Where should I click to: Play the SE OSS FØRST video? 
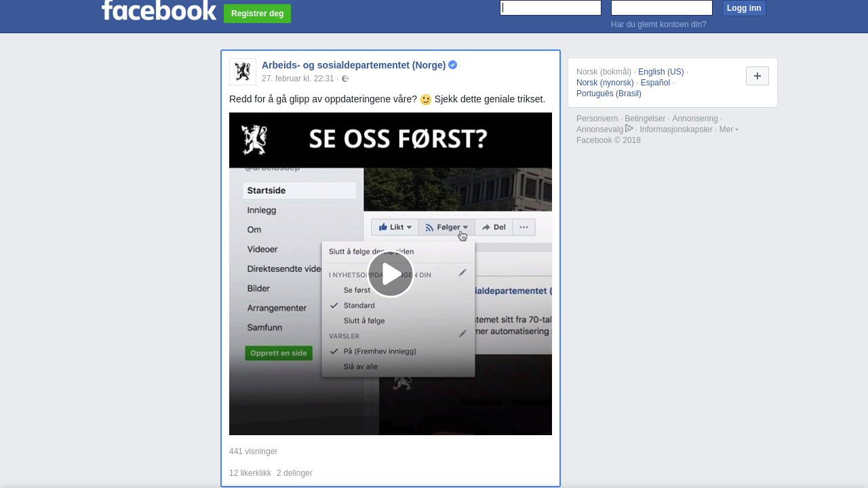point(391,274)
